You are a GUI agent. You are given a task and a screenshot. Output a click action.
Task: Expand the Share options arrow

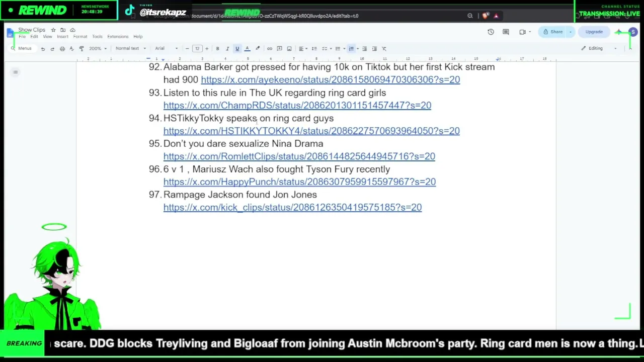click(x=570, y=32)
